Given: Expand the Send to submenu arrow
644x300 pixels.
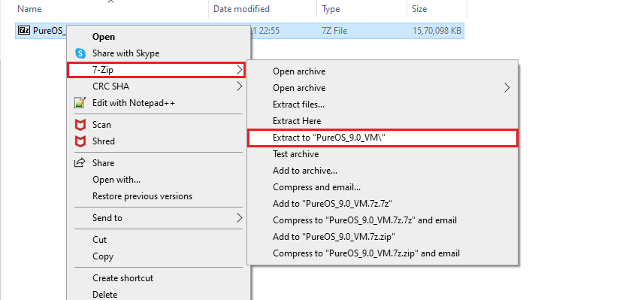Looking at the screenshot, I should click(x=240, y=218).
